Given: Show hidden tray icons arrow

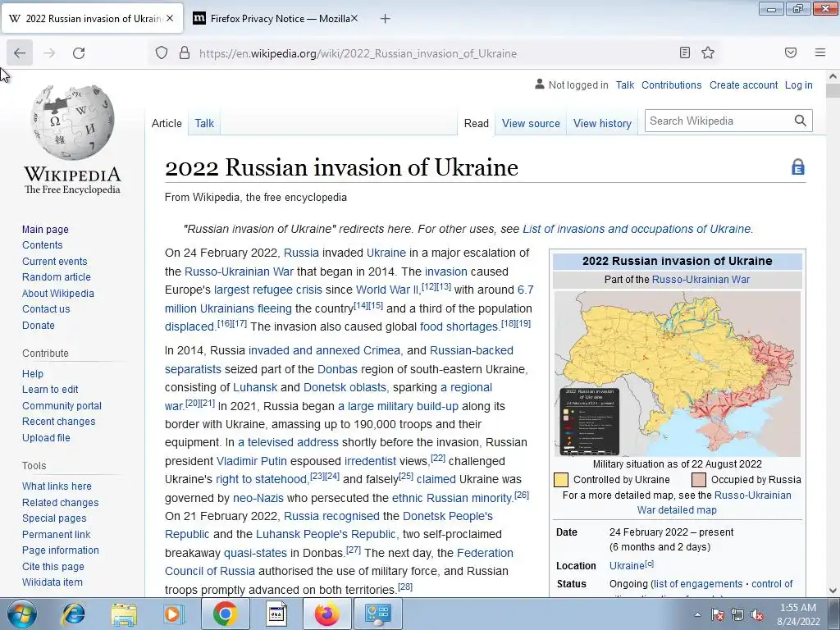Looking at the screenshot, I should click(x=697, y=614).
